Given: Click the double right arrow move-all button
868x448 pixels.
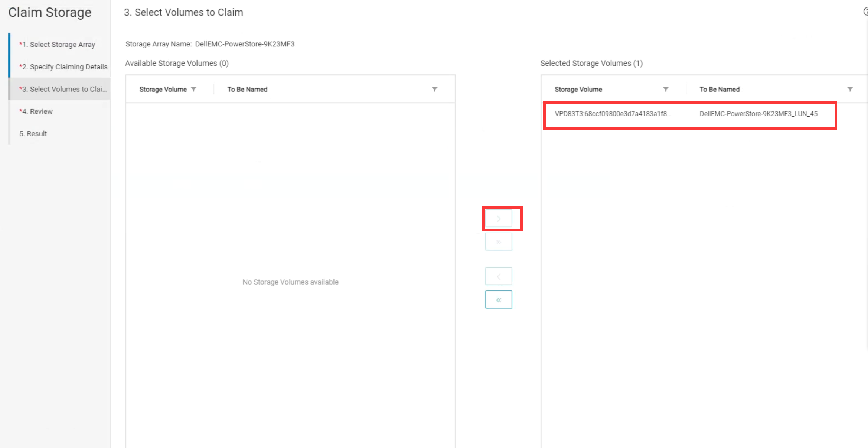Looking at the screenshot, I should tap(499, 242).
